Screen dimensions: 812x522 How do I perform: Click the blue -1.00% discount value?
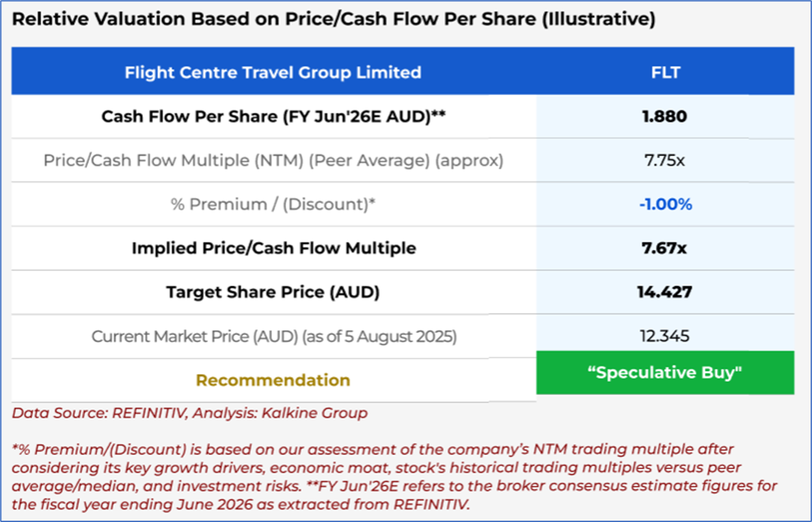coord(665,204)
